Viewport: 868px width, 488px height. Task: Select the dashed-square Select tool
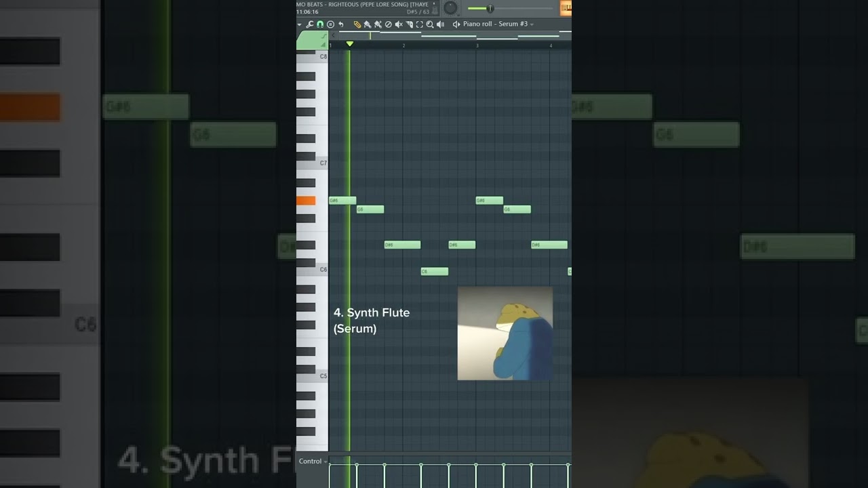[420, 24]
